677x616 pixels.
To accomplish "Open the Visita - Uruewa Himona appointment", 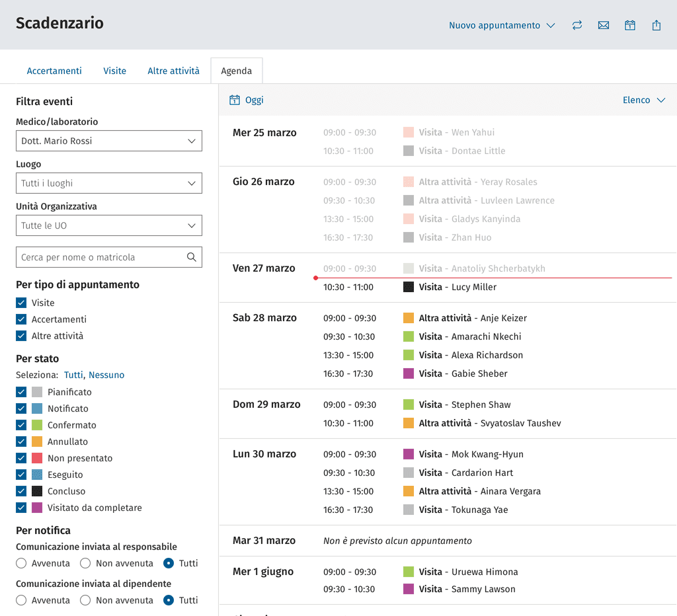I will pyautogui.click(x=469, y=572).
